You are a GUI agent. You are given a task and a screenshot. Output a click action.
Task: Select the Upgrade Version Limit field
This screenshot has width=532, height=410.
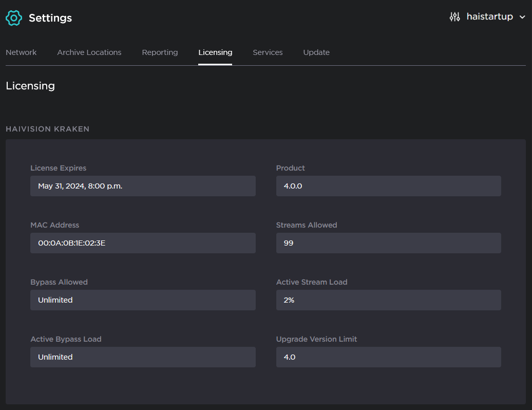388,357
